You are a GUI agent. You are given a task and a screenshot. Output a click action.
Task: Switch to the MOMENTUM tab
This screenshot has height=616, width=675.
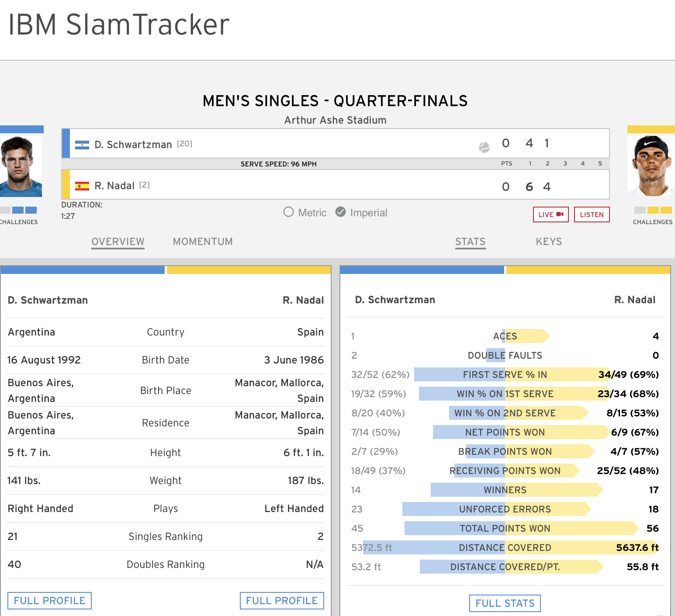pos(203,242)
